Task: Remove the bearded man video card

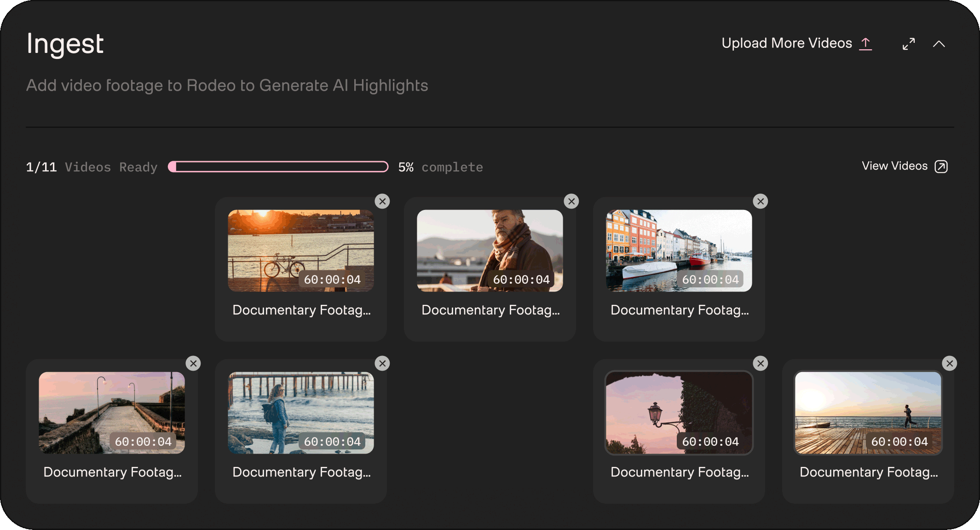Action: coord(571,201)
